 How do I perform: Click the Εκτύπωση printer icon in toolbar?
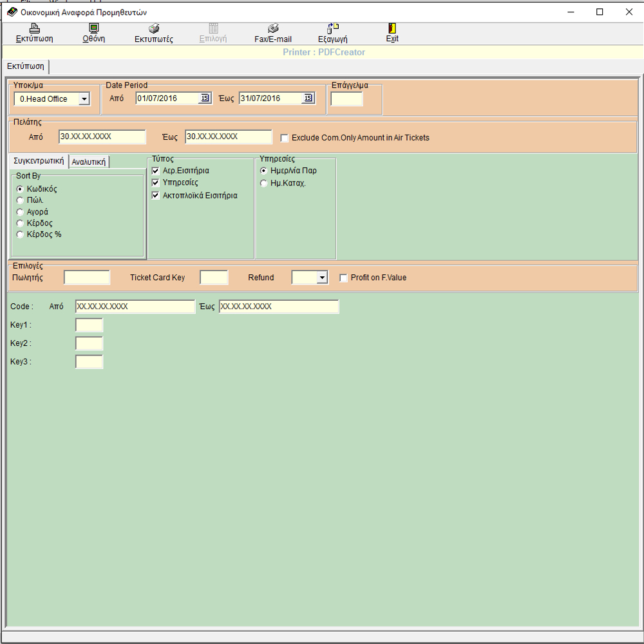(x=35, y=28)
